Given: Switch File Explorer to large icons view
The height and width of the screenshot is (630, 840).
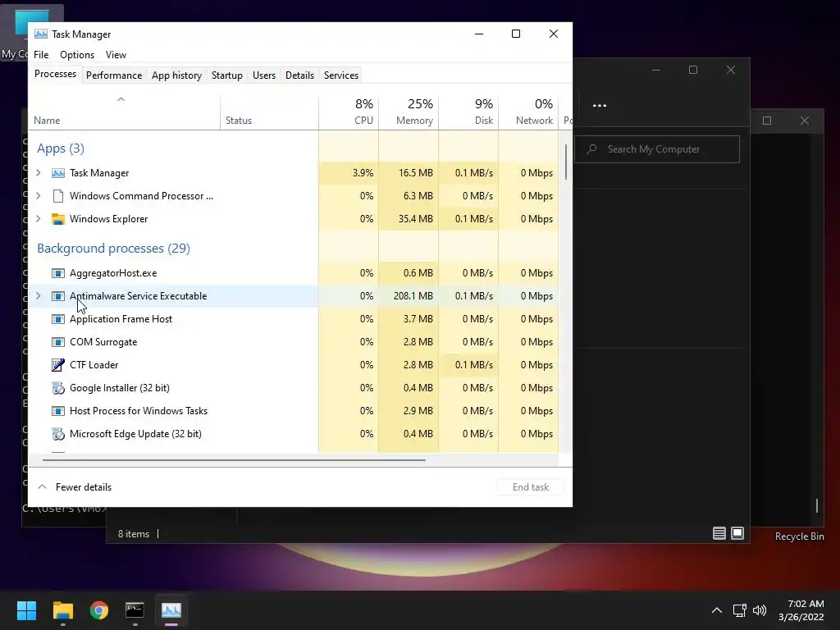Looking at the screenshot, I should point(737,533).
